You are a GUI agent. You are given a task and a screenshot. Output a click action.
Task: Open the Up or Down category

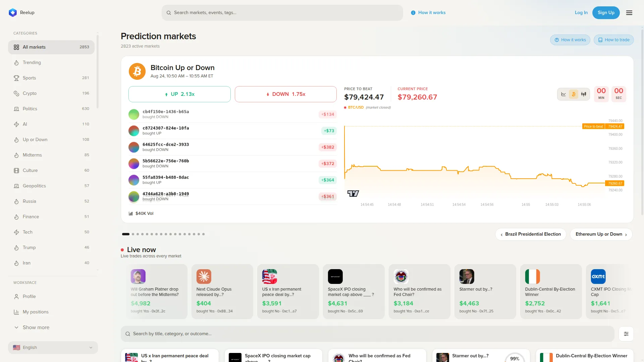51,140
